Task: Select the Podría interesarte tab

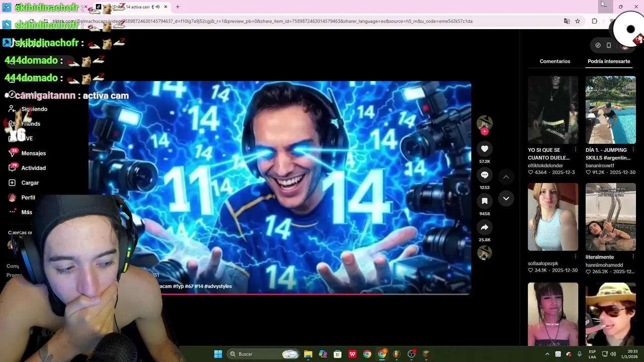Action: click(609, 61)
